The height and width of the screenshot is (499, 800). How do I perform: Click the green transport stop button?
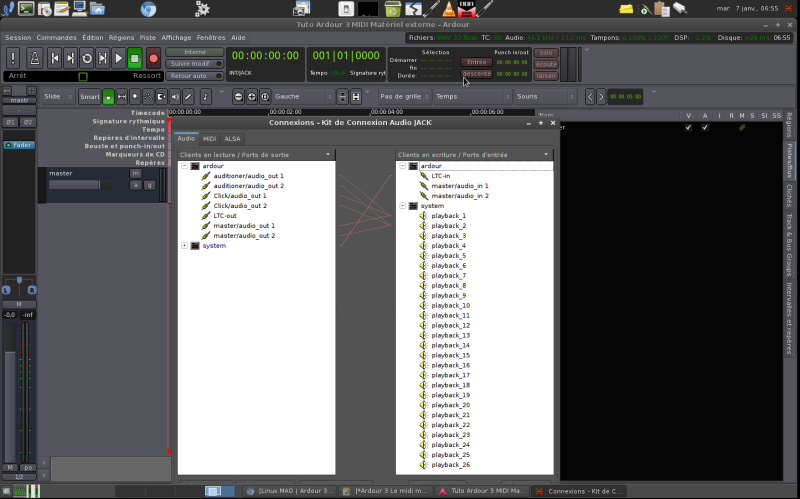pos(135,58)
